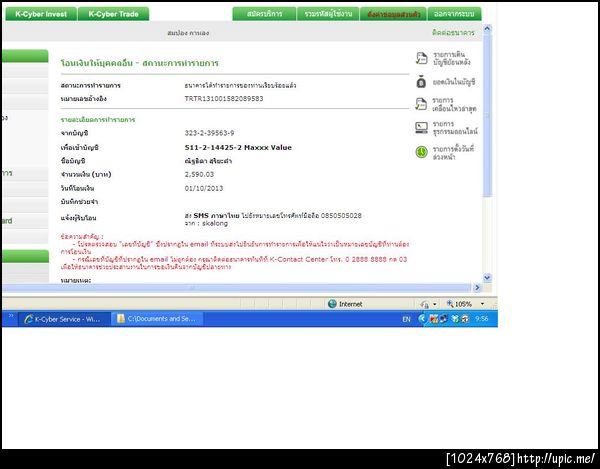Click the horizontal scrollbar thumb
The width and height of the screenshot is (600, 469).
coord(236,288)
